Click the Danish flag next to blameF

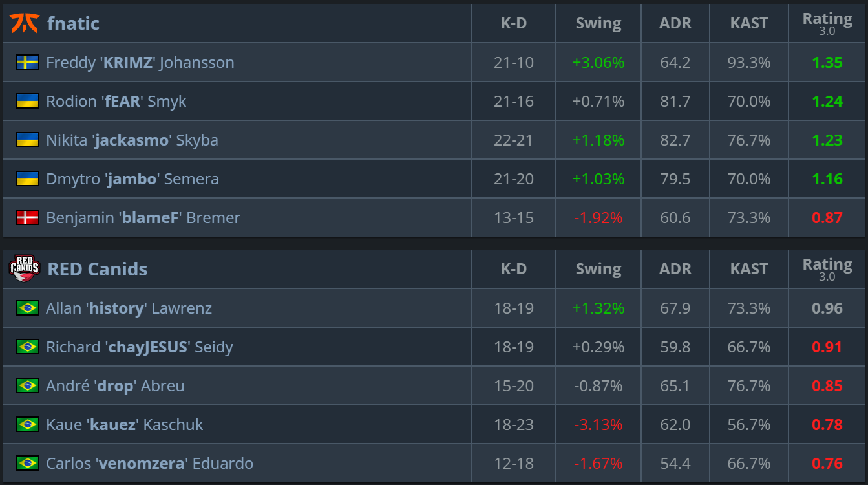pyautogui.click(x=28, y=217)
